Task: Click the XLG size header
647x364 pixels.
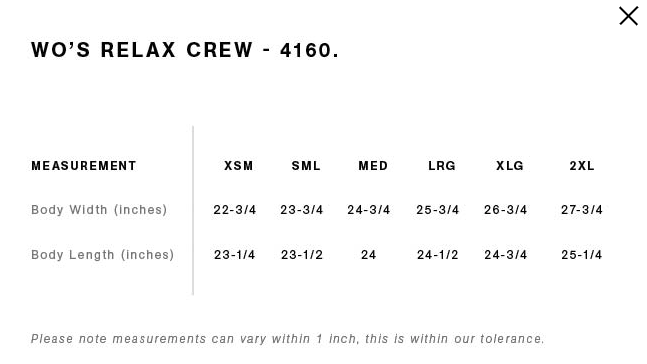Action: coord(510,166)
